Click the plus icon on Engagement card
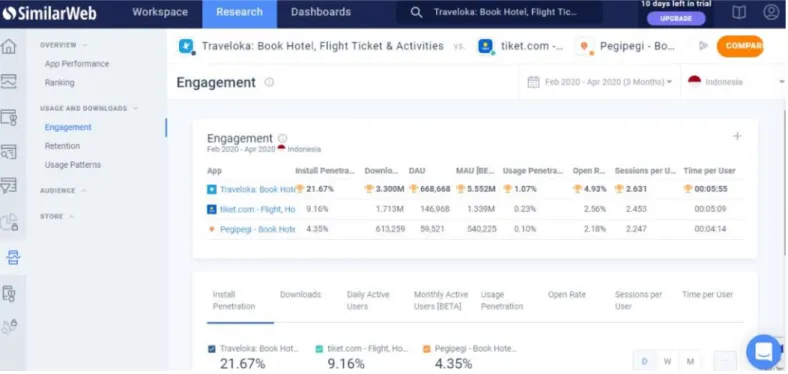This screenshot has width=788, height=374. pyautogui.click(x=737, y=136)
